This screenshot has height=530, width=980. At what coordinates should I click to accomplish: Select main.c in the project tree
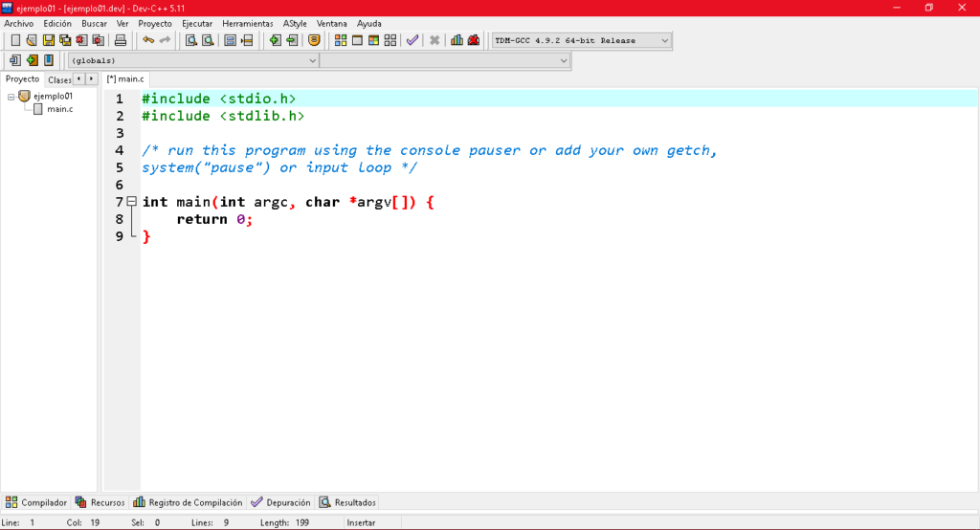[x=59, y=109]
